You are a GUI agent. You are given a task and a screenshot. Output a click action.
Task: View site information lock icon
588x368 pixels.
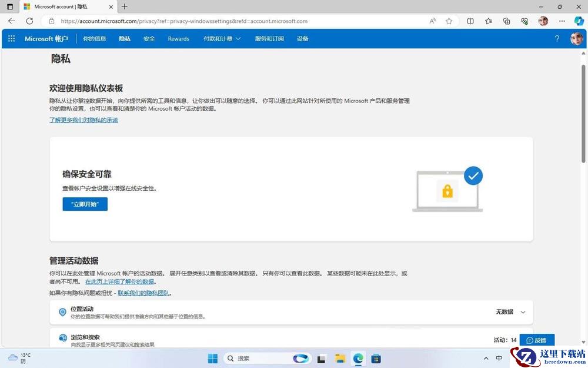coord(52,21)
